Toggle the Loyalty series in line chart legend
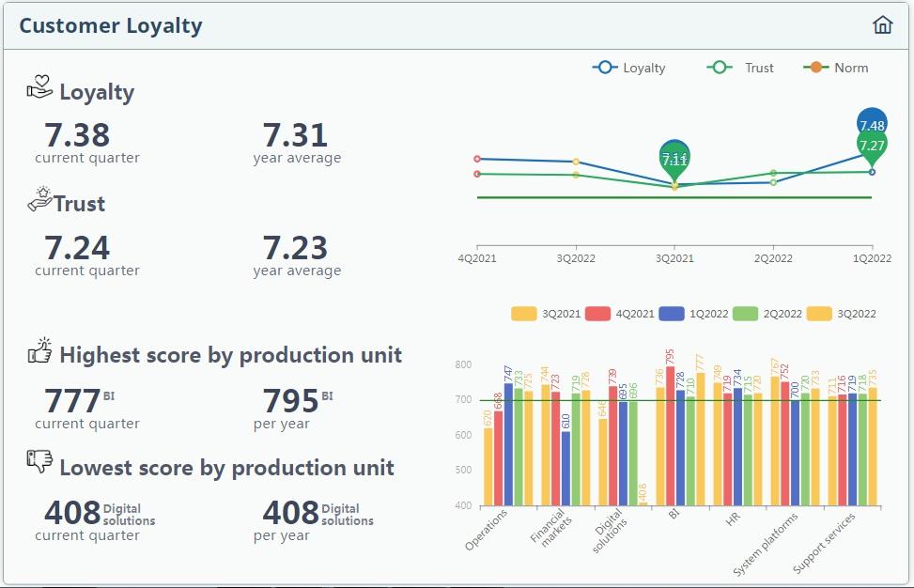Screen dimensions: 914x588 point(629,68)
